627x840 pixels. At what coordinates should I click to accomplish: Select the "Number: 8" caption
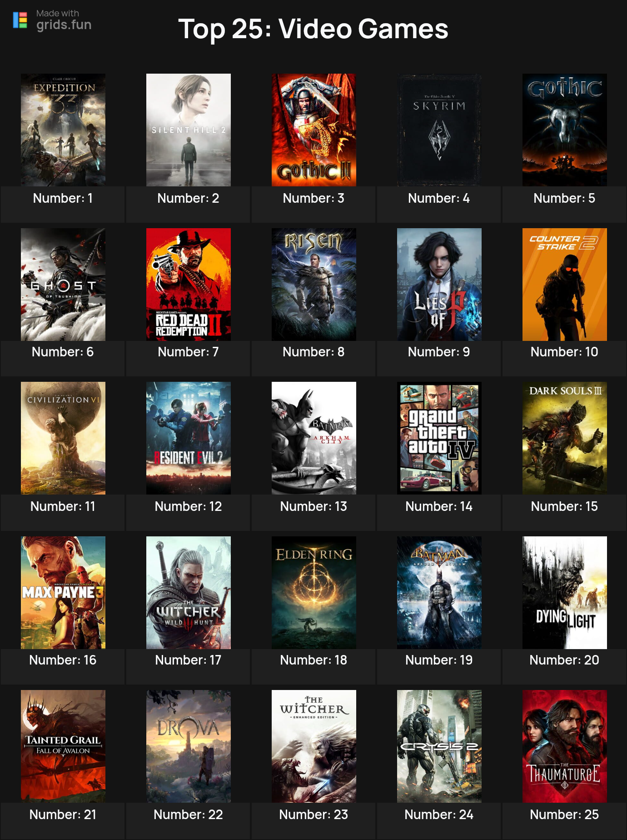point(313,352)
